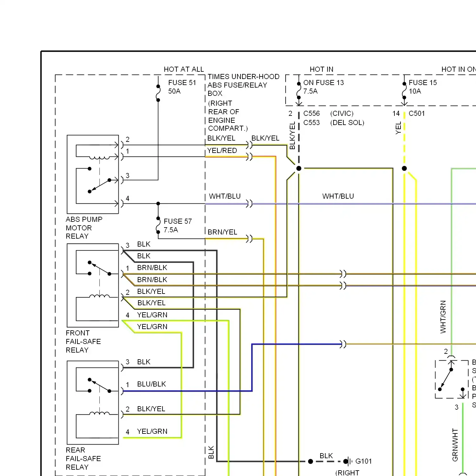Click the "TIMES UNDER-HOOD" text
The height and width of the screenshot is (476, 476).
point(244,76)
